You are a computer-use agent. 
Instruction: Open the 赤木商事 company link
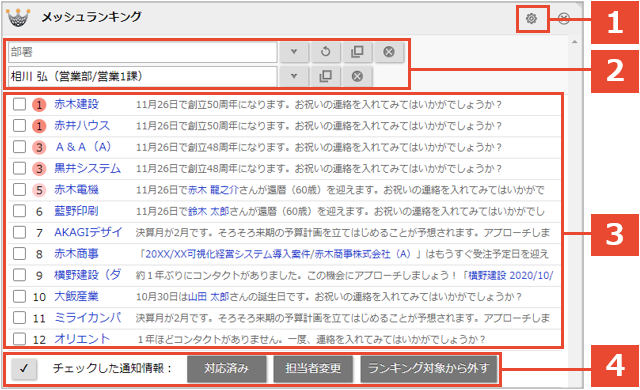(x=77, y=254)
